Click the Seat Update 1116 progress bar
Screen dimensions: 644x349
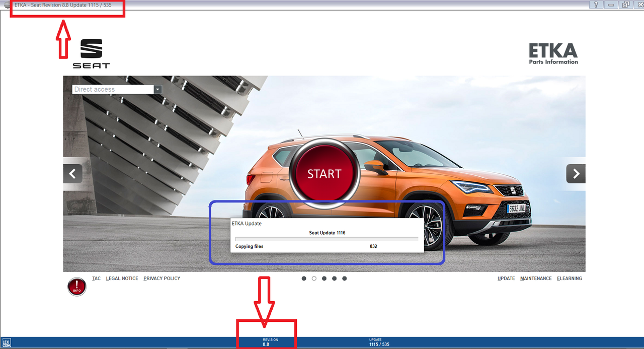pos(327,239)
